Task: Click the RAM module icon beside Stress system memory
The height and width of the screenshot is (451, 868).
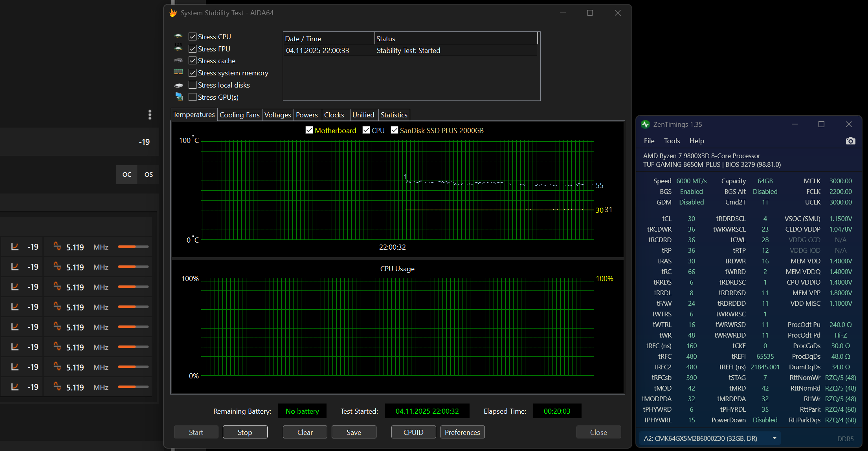Action: (x=178, y=72)
